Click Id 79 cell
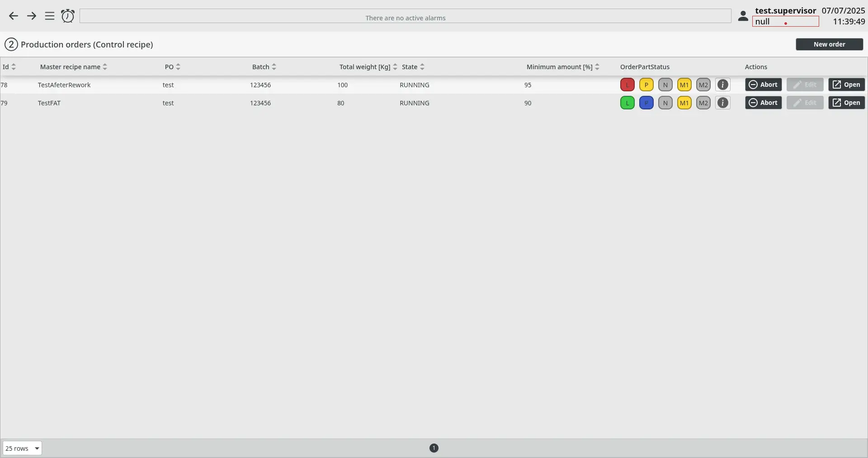 click(4, 103)
